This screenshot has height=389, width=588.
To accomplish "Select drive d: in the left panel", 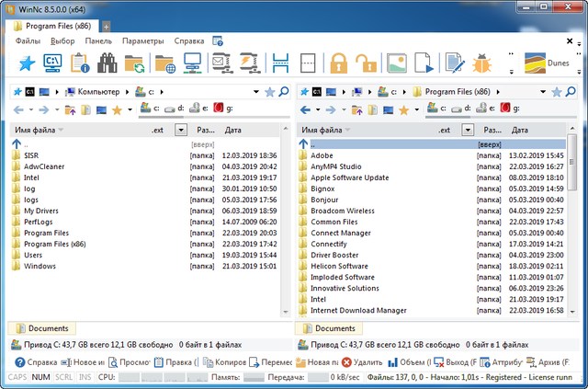I will click(x=176, y=109).
